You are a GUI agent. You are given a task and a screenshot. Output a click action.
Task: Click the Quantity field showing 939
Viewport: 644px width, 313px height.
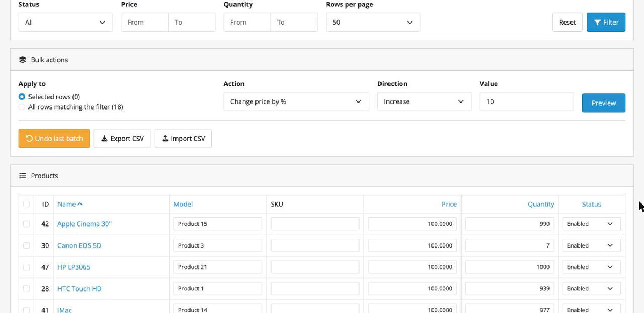(510, 288)
